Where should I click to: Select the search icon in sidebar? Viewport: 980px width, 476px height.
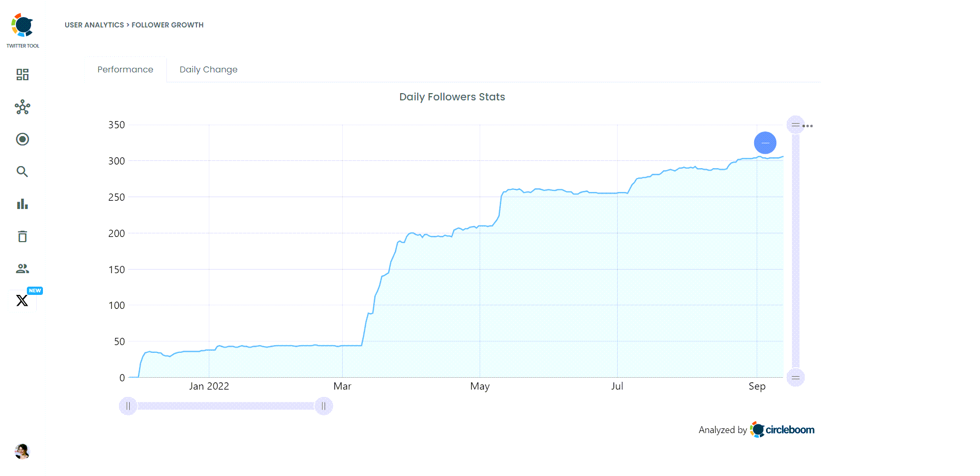pos(22,172)
